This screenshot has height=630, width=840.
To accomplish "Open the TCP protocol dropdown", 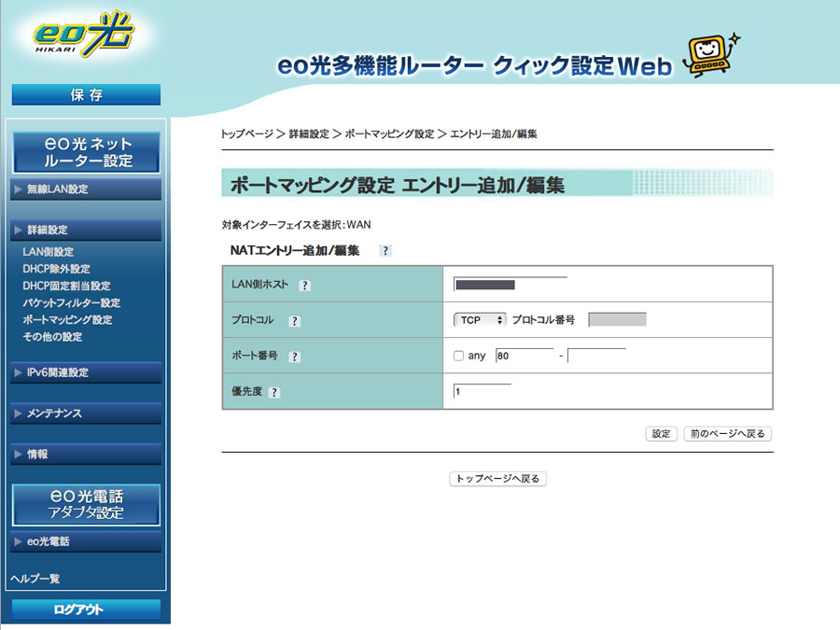I will coord(480,320).
